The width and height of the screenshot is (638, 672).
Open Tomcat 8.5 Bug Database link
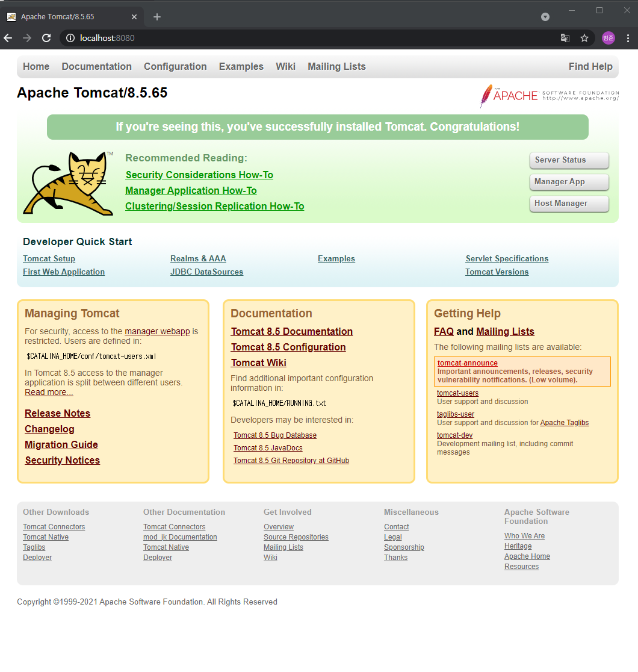click(x=275, y=435)
